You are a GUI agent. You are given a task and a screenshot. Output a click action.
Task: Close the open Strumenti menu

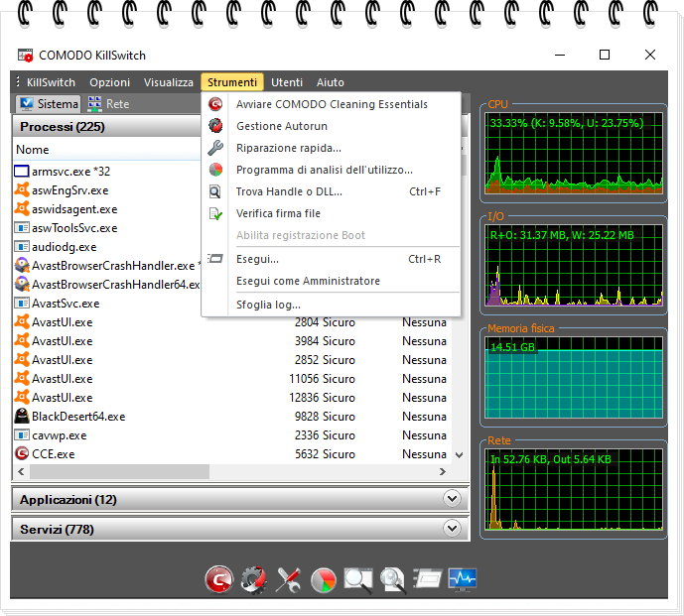click(232, 82)
